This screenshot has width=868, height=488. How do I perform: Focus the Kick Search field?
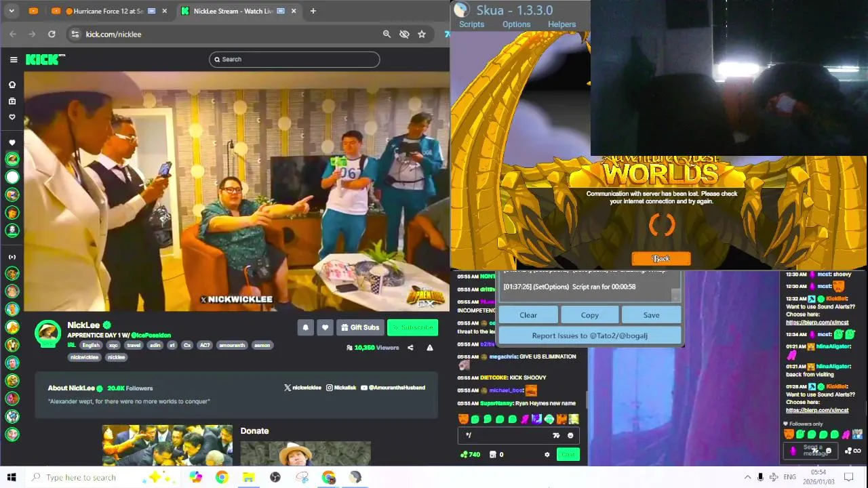click(294, 60)
